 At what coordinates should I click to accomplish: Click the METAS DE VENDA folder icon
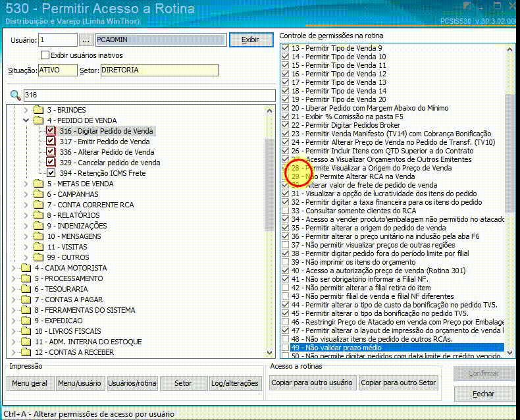(38, 184)
